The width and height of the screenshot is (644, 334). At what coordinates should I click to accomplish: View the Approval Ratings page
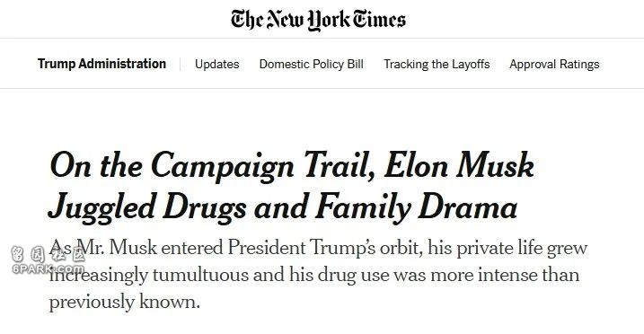[554, 65]
